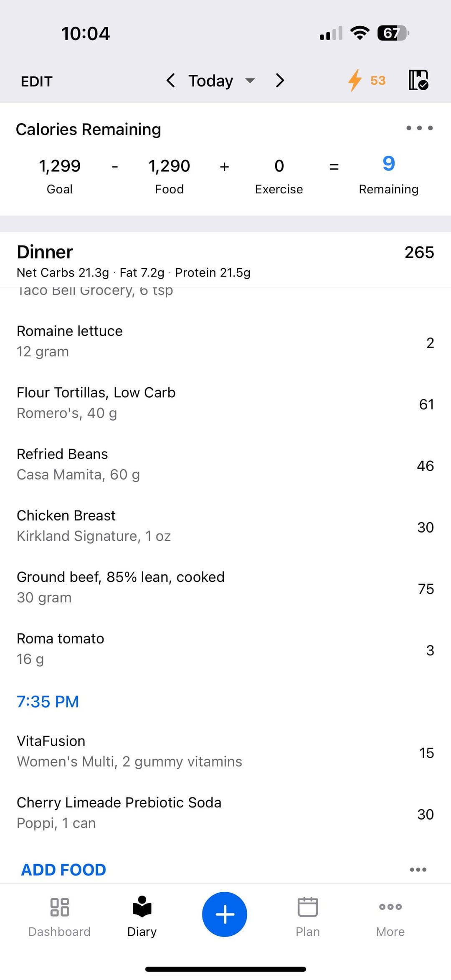Go to previous day with left chevron
This screenshot has width=451, height=980.
point(170,80)
